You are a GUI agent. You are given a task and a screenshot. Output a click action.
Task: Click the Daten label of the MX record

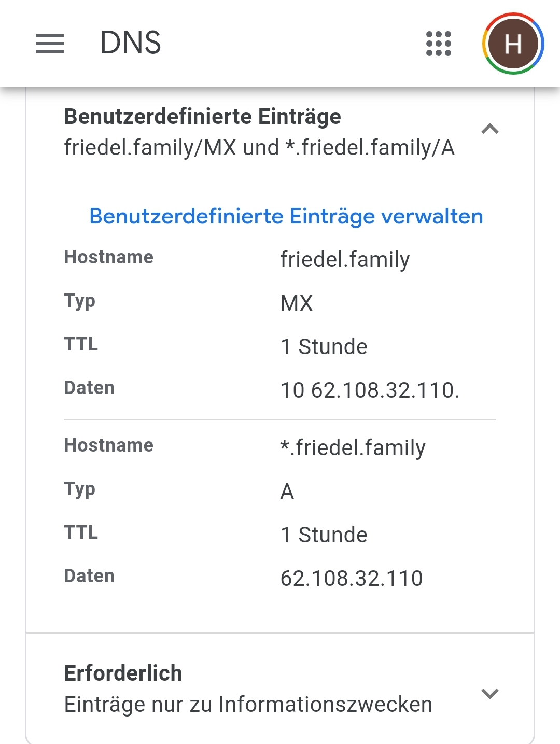click(89, 388)
